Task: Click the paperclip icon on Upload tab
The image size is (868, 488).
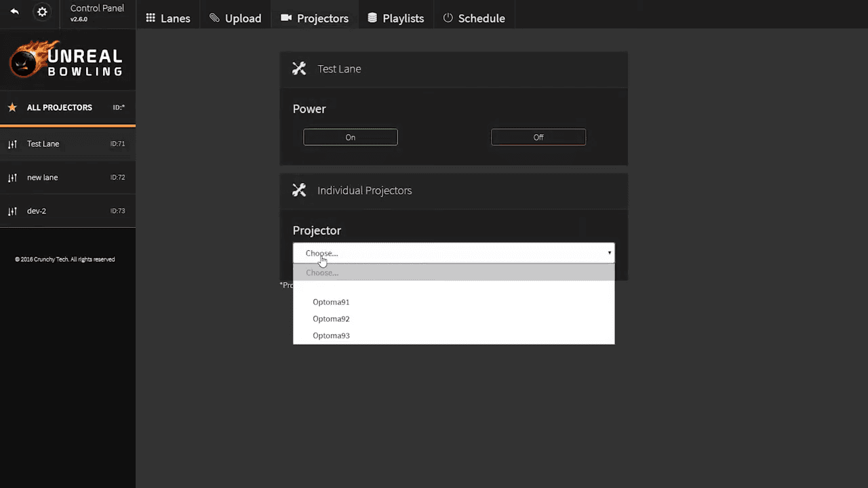Action: click(214, 18)
